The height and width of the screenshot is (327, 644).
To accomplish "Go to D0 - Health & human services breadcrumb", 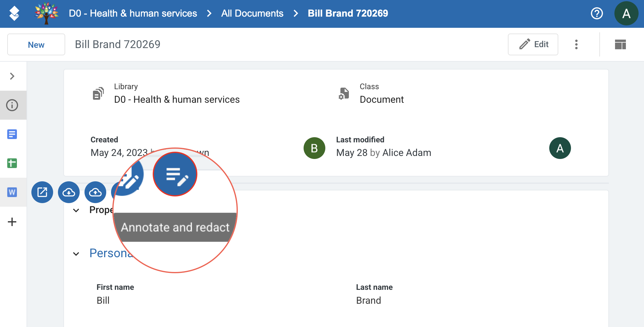I will click(133, 13).
